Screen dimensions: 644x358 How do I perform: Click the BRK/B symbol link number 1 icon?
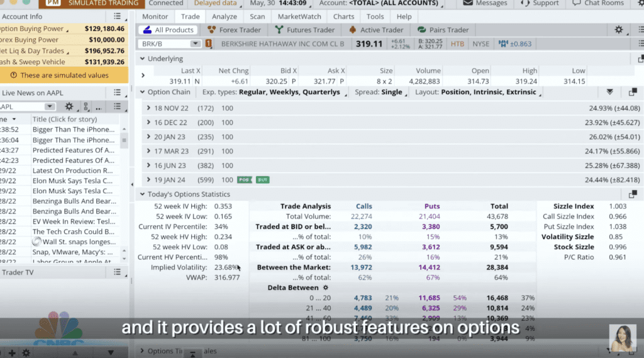pyautogui.click(x=209, y=43)
